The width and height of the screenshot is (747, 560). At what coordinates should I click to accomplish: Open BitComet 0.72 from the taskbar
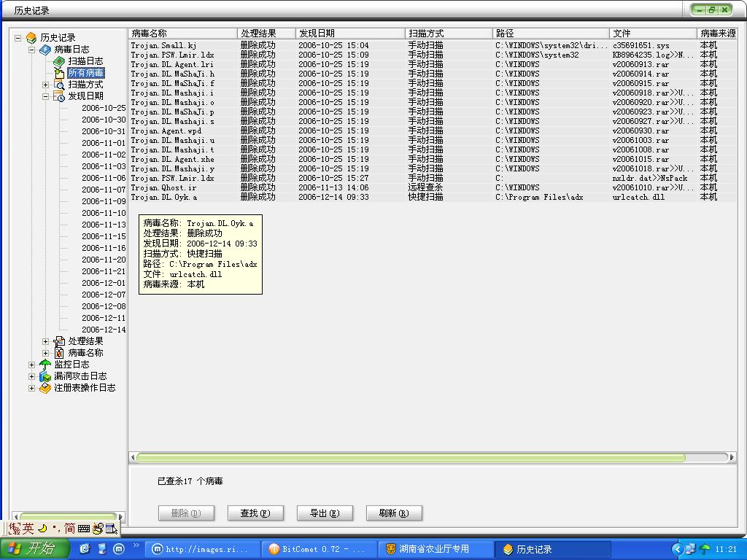pos(319,549)
